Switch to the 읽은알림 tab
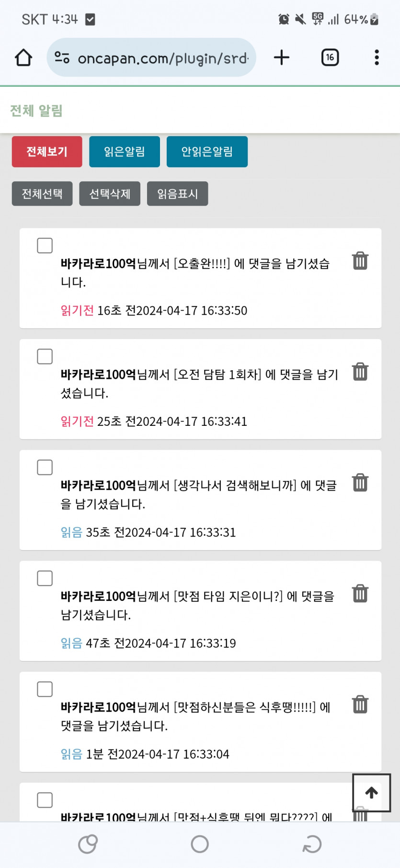Image resolution: width=400 pixels, height=868 pixels. click(x=125, y=152)
